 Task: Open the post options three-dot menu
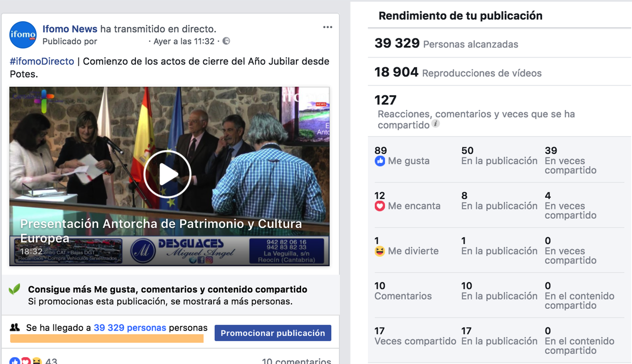328,27
